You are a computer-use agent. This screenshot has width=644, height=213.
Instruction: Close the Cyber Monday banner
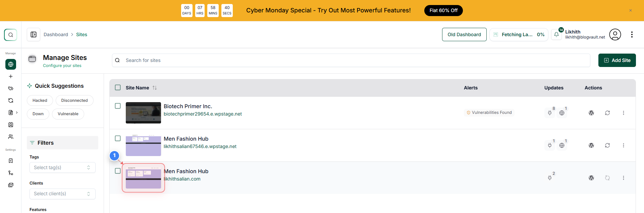631,10
